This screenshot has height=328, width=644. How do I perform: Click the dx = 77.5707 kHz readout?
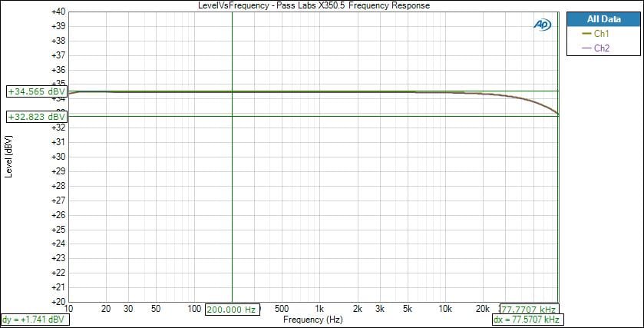[524, 319]
